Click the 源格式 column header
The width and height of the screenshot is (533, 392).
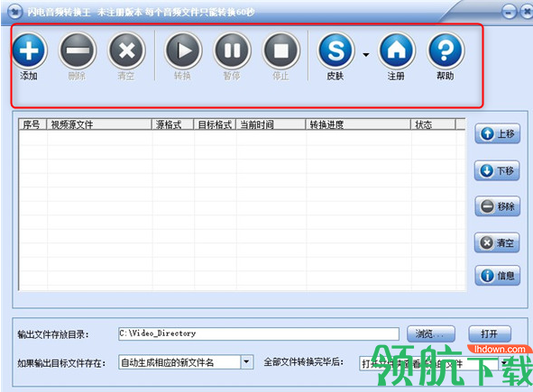click(173, 124)
